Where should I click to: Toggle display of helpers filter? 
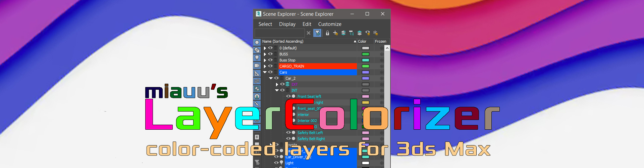tap(257, 73)
